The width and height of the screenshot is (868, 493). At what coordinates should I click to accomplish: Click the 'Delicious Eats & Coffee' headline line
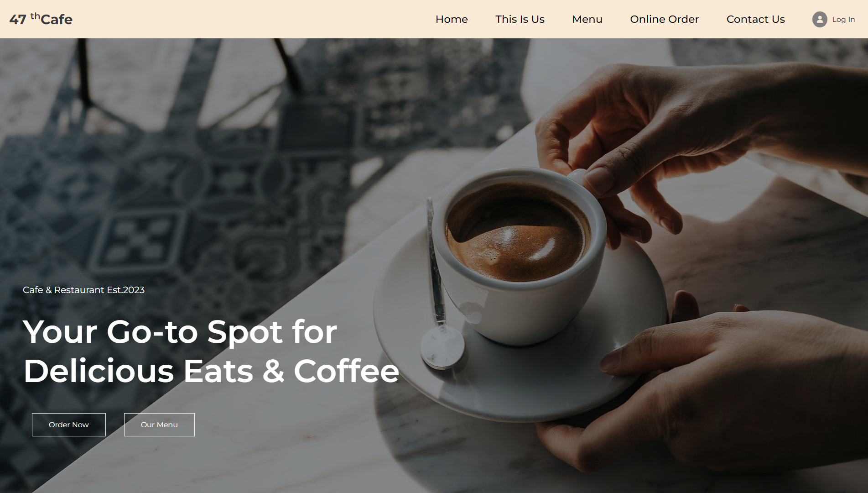[211, 371]
